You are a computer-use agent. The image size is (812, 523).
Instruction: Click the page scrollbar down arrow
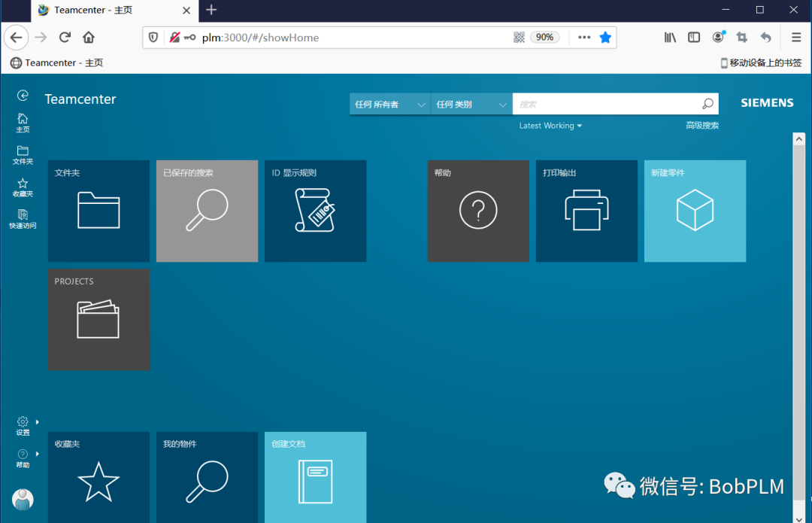799,518
